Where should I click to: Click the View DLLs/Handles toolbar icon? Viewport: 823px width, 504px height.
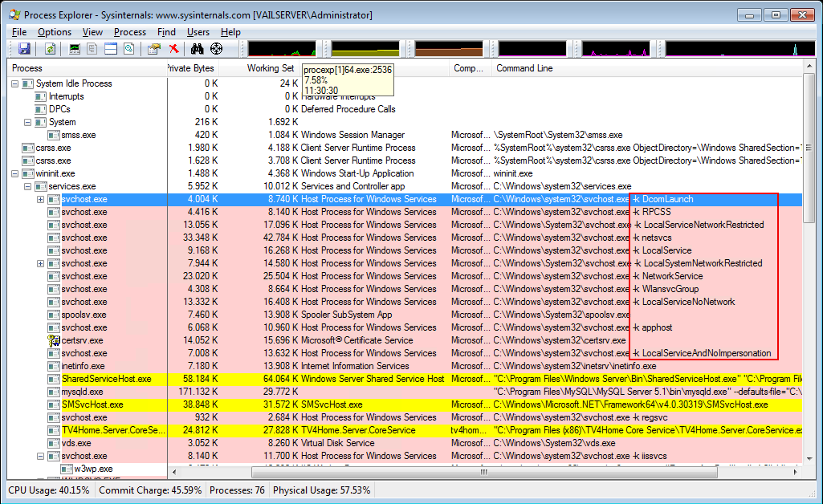point(128,49)
